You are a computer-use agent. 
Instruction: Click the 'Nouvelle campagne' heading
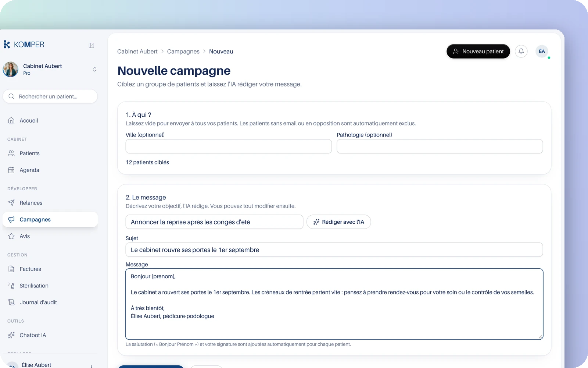[x=174, y=71]
